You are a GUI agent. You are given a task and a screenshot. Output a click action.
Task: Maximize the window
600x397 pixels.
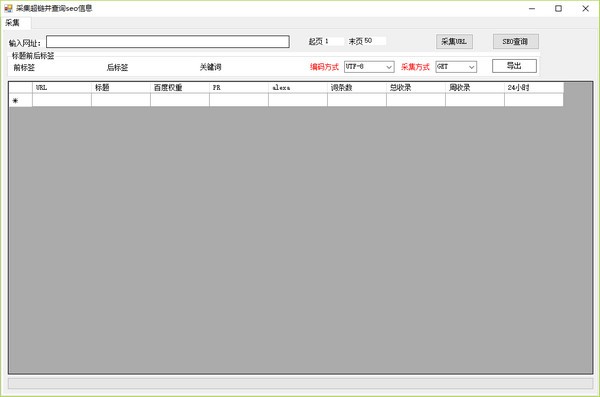point(558,8)
